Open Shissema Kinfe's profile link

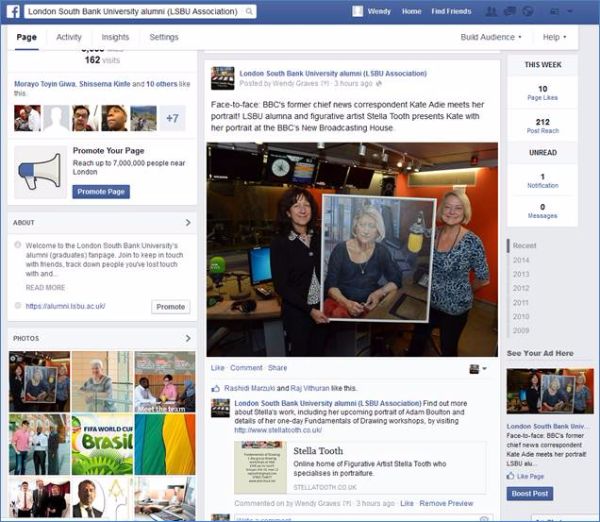pos(104,84)
